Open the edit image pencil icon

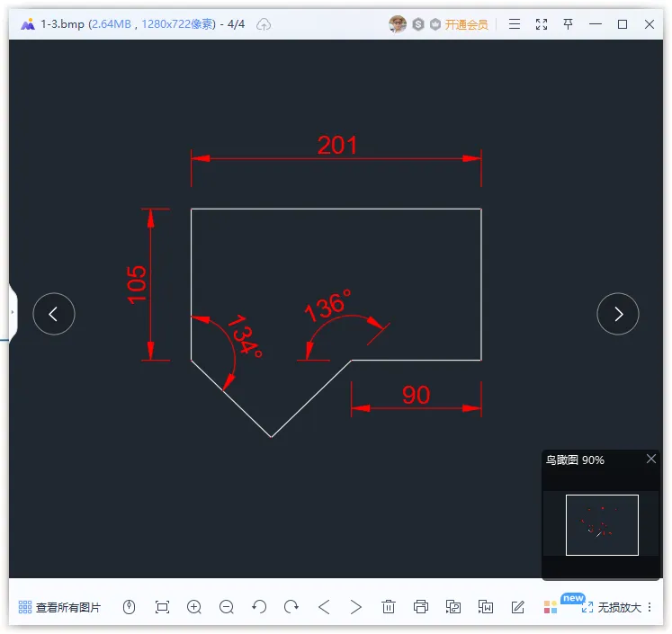517,607
